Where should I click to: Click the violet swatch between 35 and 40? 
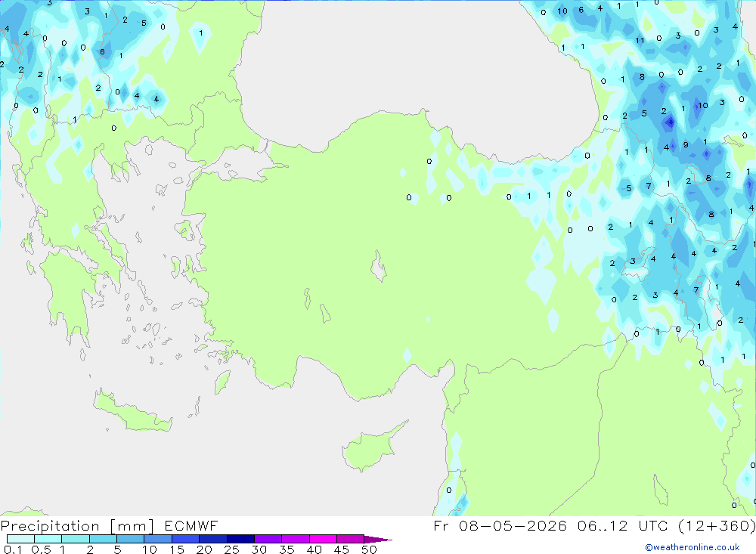pyautogui.click(x=296, y=539)
